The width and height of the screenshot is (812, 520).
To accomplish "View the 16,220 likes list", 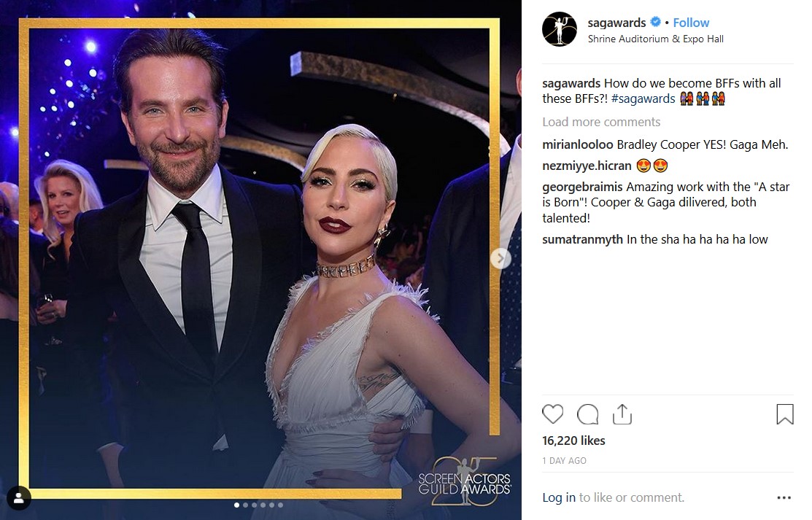I will (x=573, y=441).
